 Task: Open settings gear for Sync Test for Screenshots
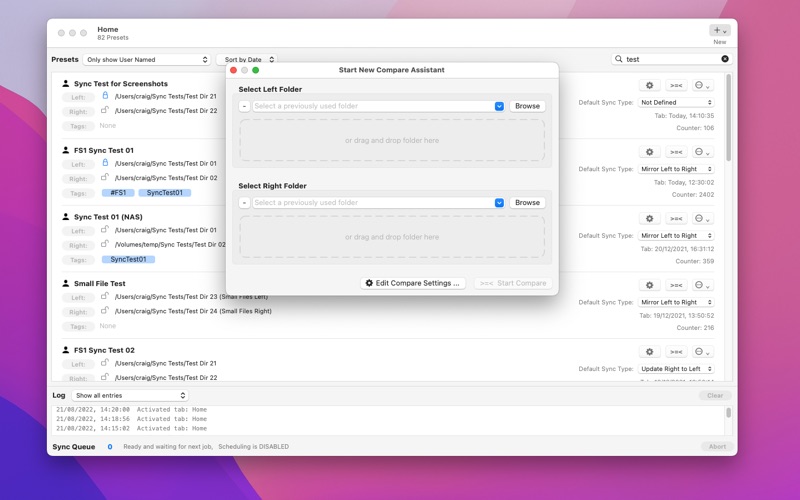coord(649,85)
